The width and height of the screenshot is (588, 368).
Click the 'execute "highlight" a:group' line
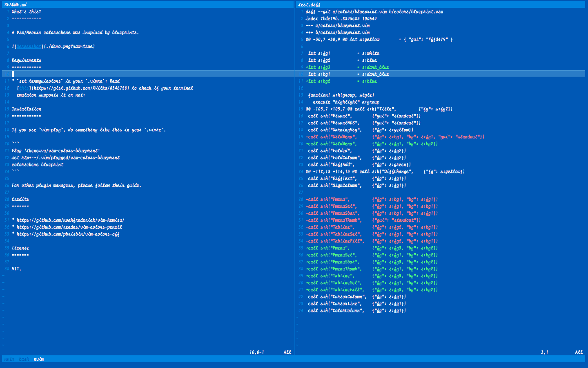pos(346,102)
